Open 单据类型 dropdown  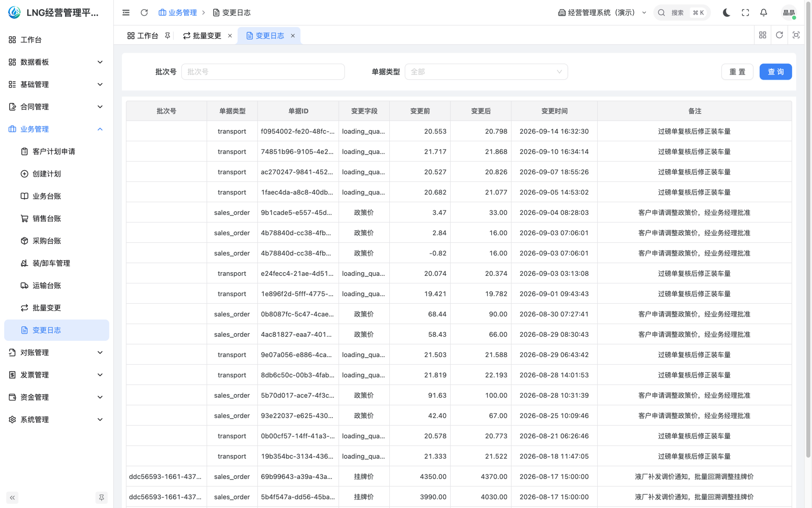point(486,72)
